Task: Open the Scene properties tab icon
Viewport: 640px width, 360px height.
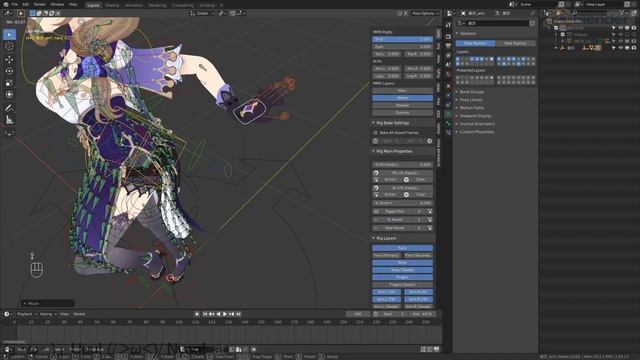Action: (x=449, y=65)
